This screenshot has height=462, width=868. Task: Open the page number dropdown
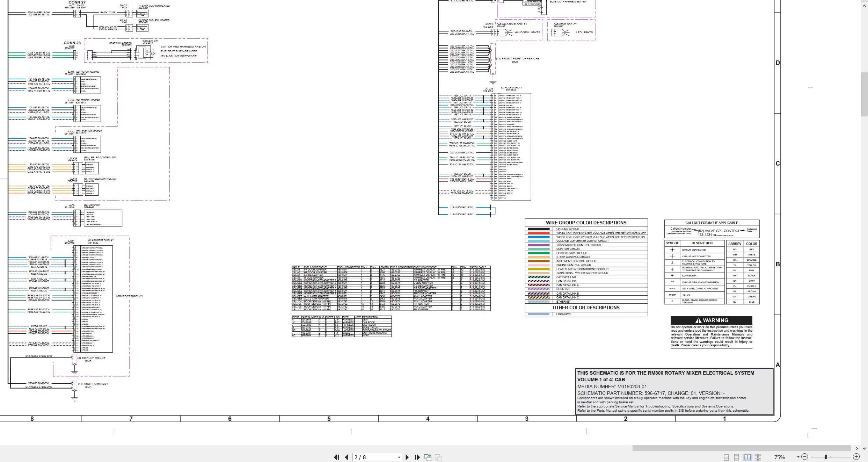(x=399, y=457)
